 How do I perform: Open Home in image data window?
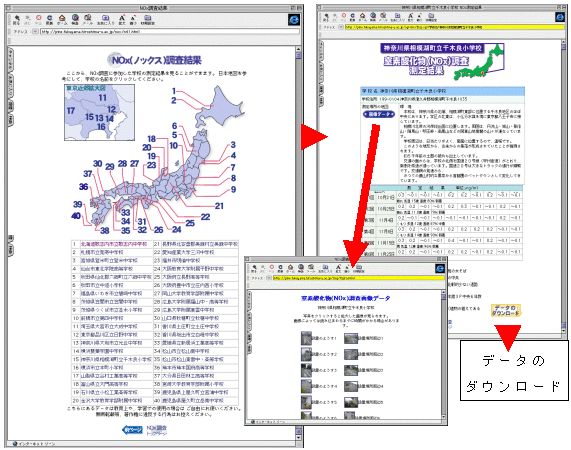click(290, 269)
